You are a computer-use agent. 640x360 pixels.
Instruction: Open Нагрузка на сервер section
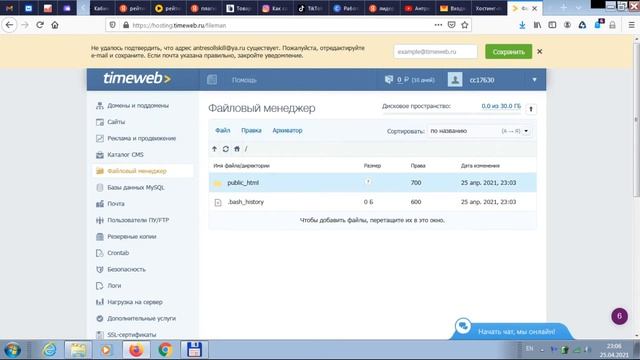click(135, 302)
